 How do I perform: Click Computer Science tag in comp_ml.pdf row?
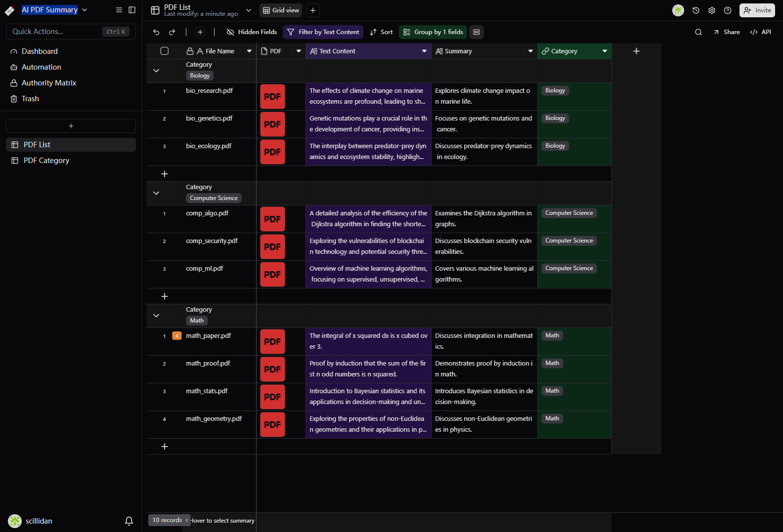pos(569,269)
